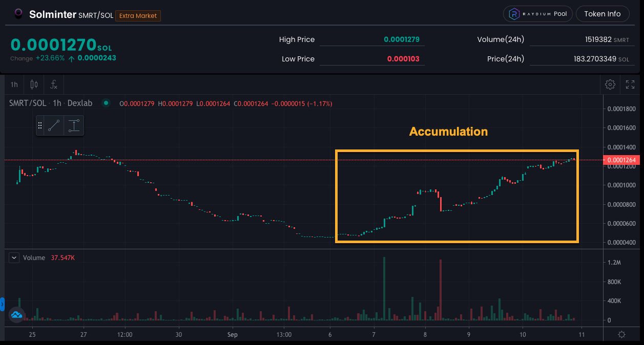Click the red current price label 0.0001264
644x345 pixels.
pos(622,160)
